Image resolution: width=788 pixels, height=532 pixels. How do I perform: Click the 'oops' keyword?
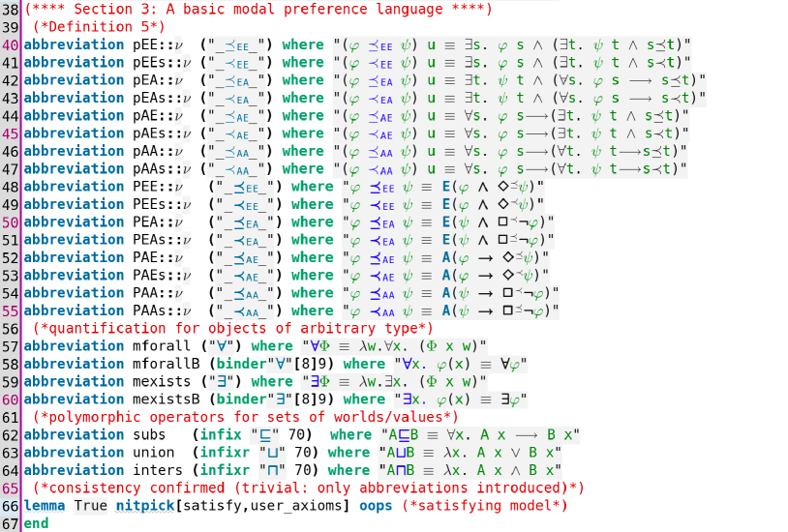376,505
